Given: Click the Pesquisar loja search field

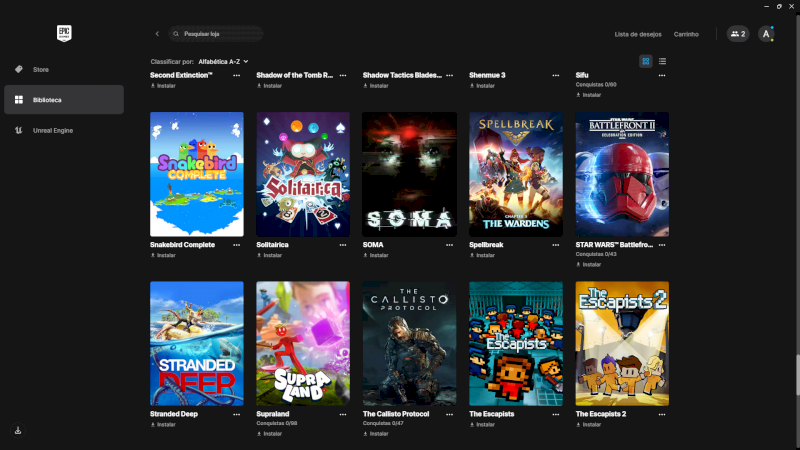Looking at the screenshot, I should [220, 34].
